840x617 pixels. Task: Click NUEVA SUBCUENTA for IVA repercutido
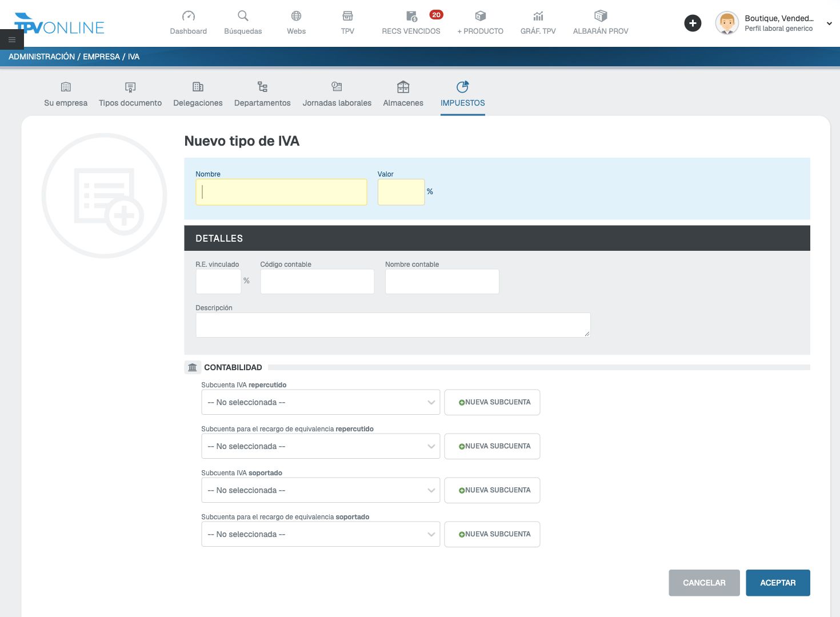pyautogui.click(x=492, y=402)
